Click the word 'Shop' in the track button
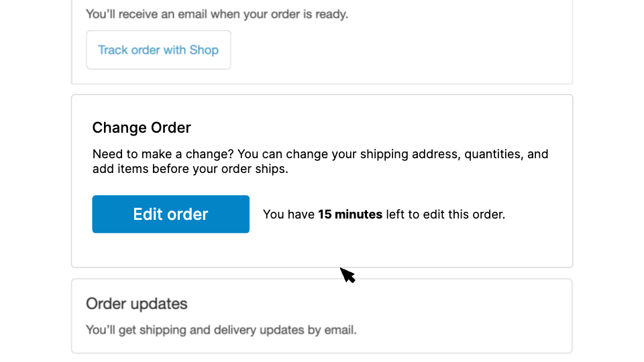Screen dimensions: 644x362 pyautogui.click(x=204, y=50)
